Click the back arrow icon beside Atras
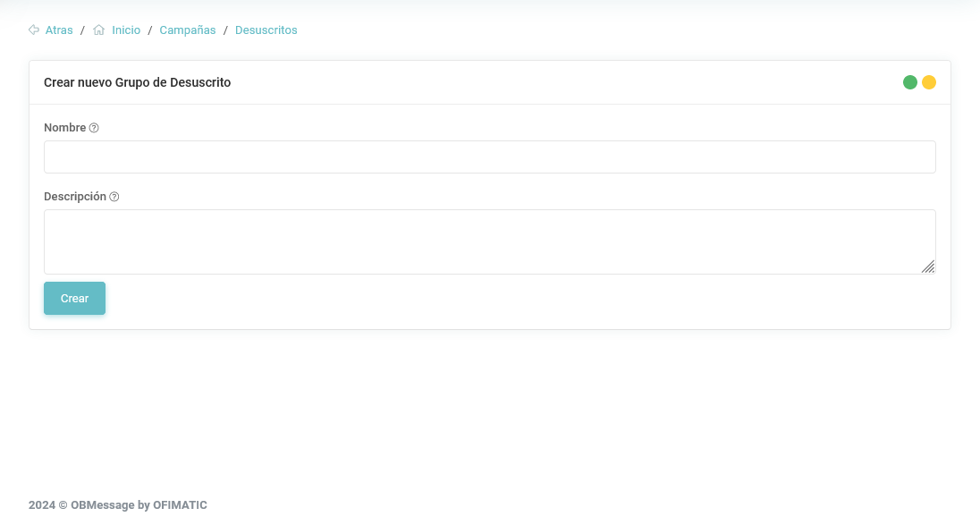The image size is (980, 525). 34,30
